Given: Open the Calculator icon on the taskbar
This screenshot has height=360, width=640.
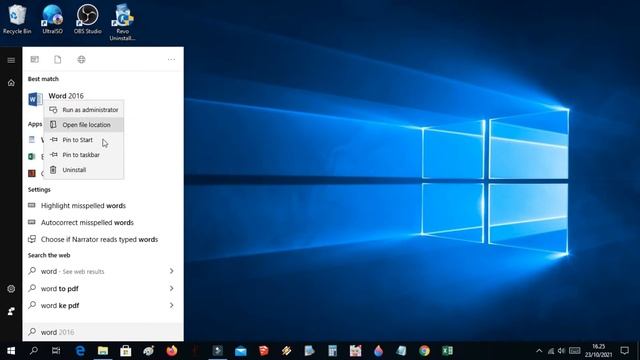Looking at the screenshot, I should point(332,351).
